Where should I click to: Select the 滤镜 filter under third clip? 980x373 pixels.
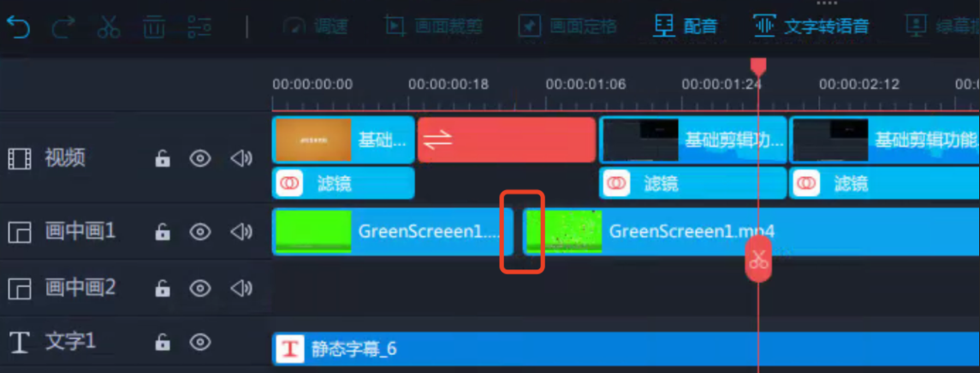coord(884,183)
